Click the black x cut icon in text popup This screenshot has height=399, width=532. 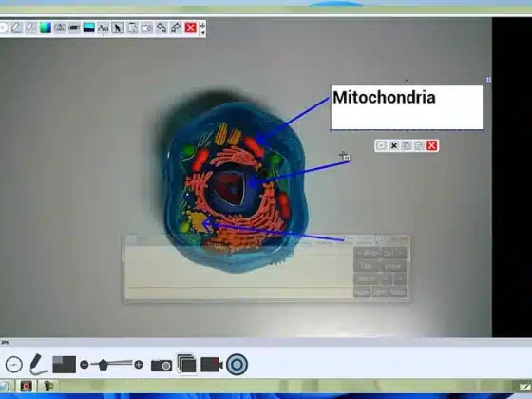[394, 145]
